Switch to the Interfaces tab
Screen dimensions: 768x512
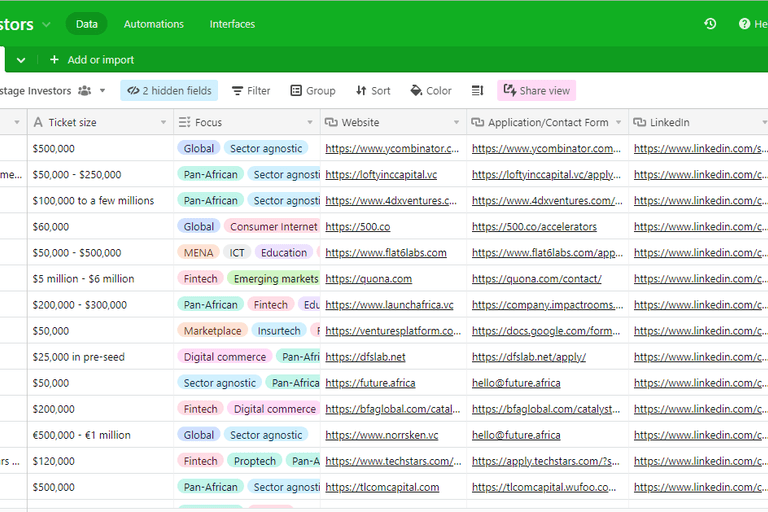(232, 24)
